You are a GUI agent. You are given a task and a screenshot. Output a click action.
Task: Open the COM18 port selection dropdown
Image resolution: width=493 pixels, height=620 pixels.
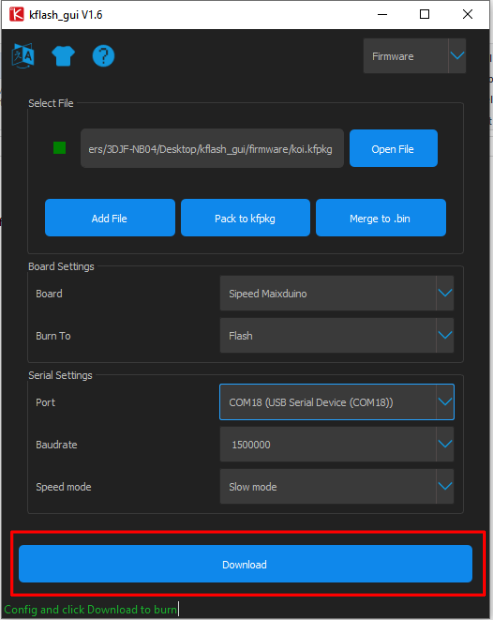click(337, 402)
